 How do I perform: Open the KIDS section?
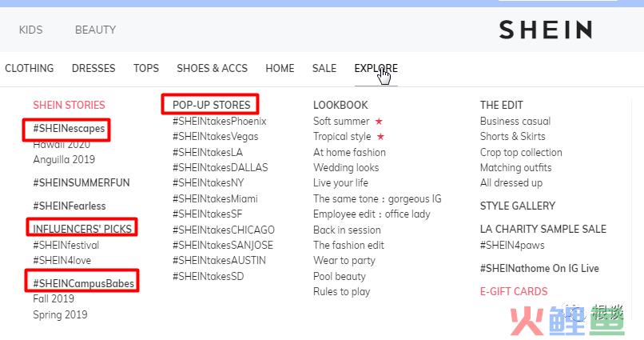click(31, 30)
